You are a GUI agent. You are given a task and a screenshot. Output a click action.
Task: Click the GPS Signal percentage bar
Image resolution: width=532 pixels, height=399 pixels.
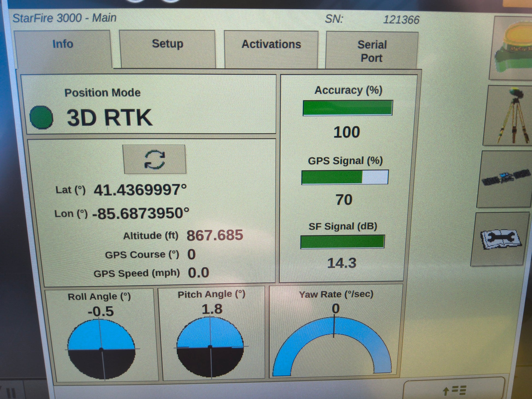click(345, 177)
